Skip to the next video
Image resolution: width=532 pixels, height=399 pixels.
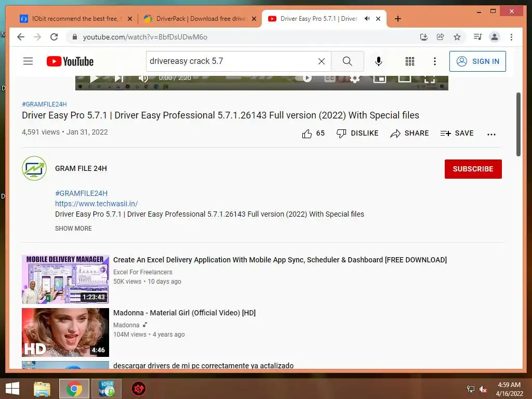[118, 78]
